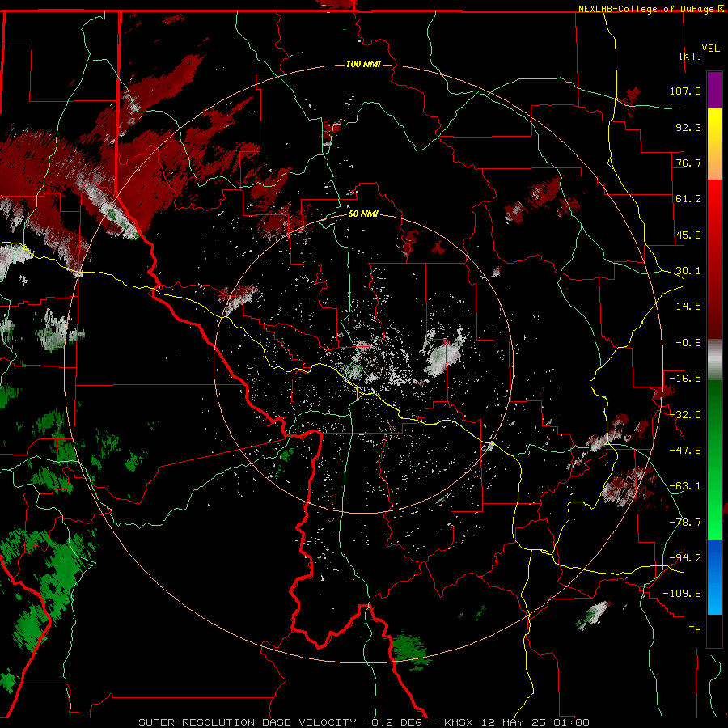
Task: Pick the yellow-orange segment of the color bar
Action: [714, 144]
